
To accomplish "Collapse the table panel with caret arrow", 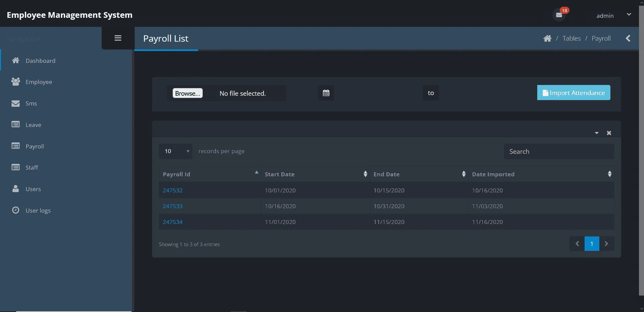I will tap(597, 133).
